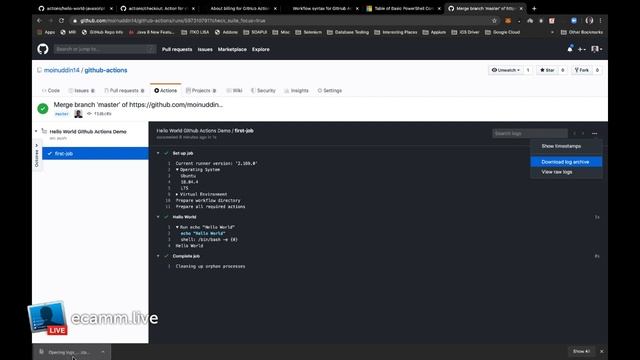The width and height of the screenshot is (640, 360).
Task: Fork the repository with Fork button
Action: 582,70
